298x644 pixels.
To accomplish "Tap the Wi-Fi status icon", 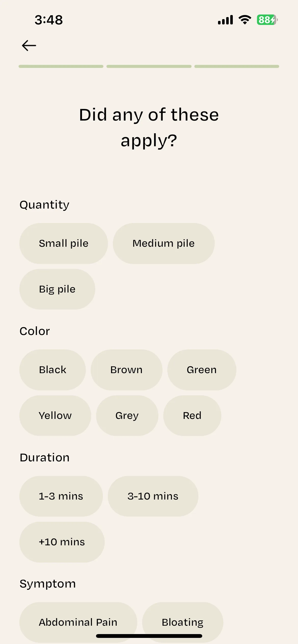I will tap(245, 20).
